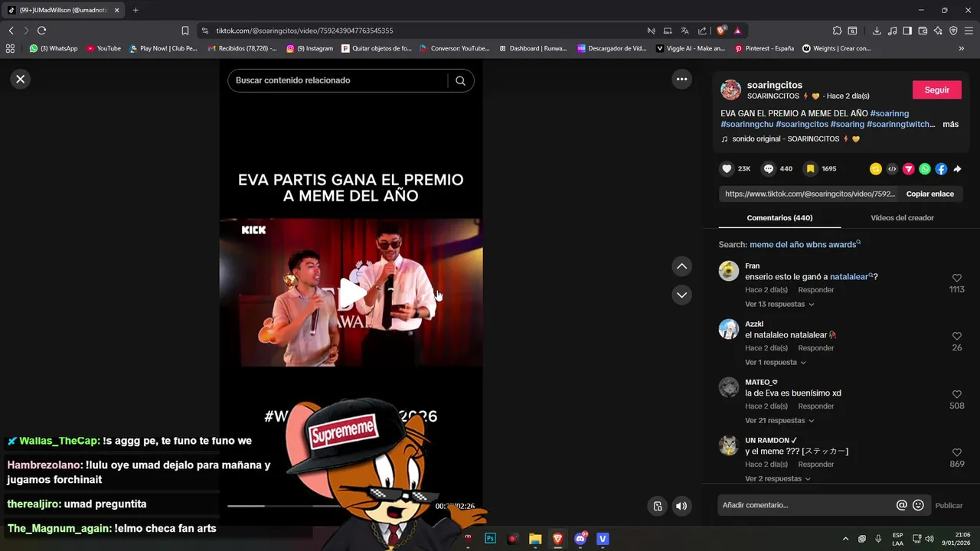
Task: Open a new browser tab
Action: [136, 10]
